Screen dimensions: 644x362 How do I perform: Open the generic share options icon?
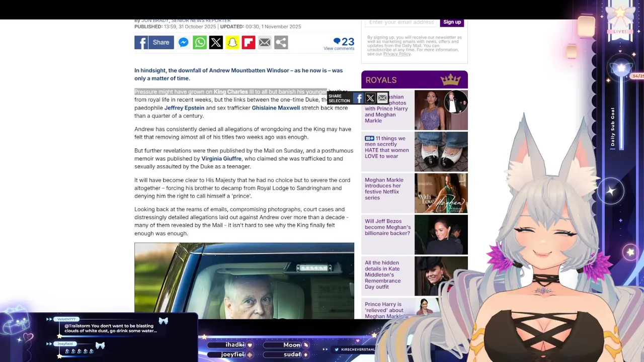[x=281, y=43]
